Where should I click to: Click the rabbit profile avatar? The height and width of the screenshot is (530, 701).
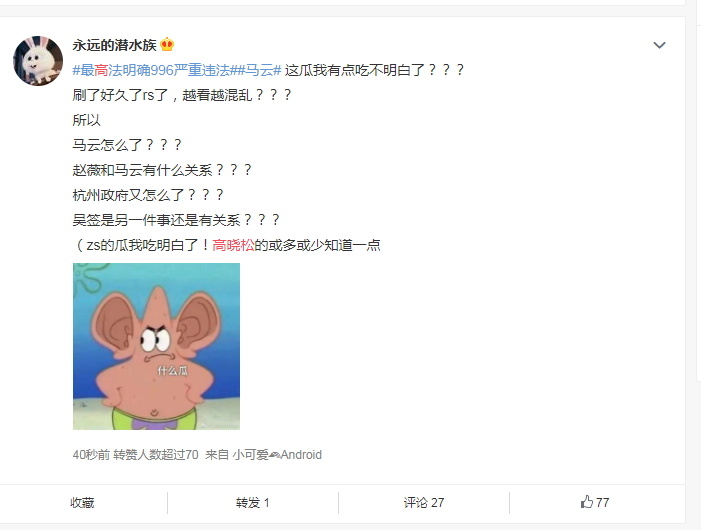click(x=38, y=61)
